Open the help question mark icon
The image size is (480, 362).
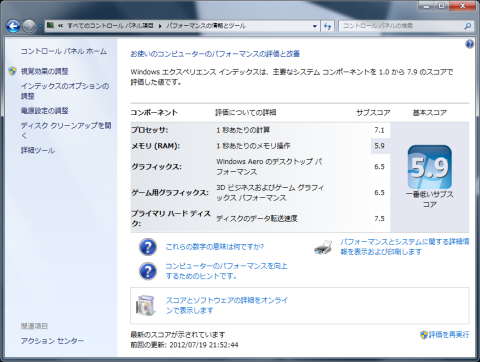click(469, 44)
